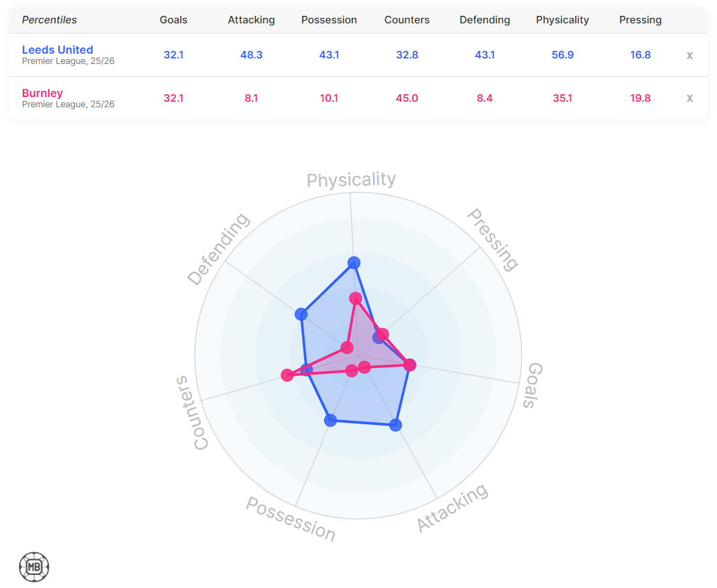Click Leeds United's blue Physicality radar point
The image size is (717, 588).
354,262
